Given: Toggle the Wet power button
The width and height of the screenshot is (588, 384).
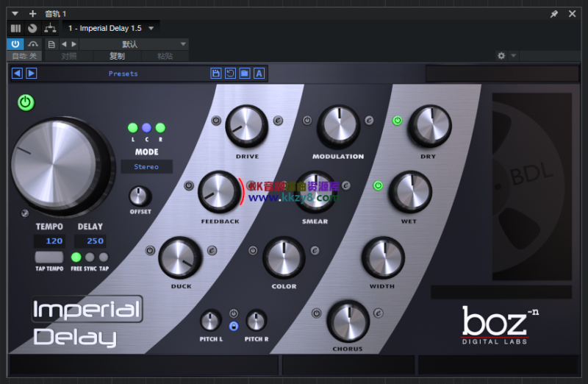Looking at the screenshot, I should [378, 185].
